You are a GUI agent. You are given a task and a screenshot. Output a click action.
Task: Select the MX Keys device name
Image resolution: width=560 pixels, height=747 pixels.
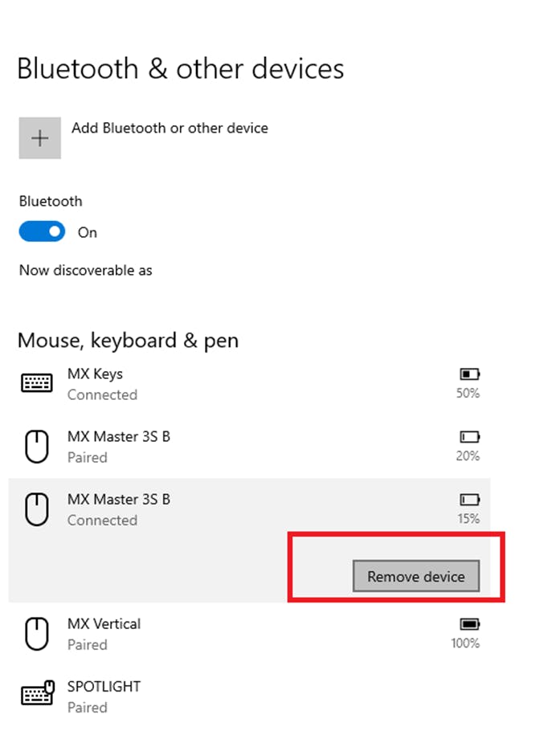(95, 373)
